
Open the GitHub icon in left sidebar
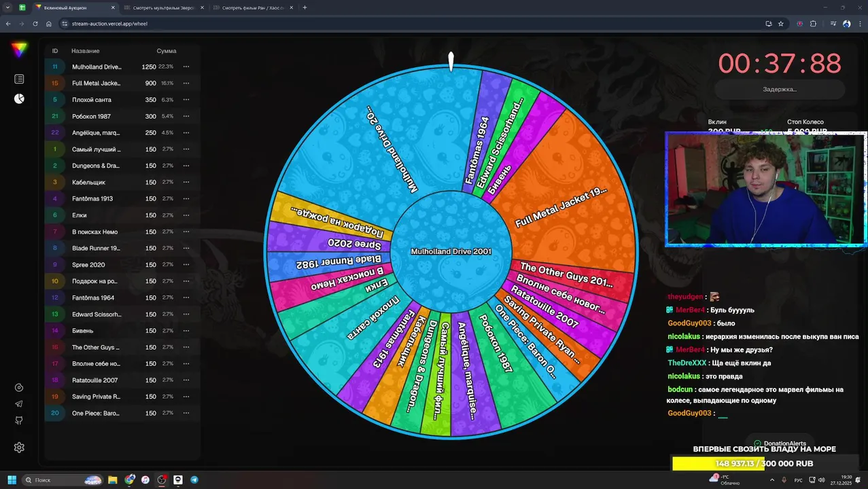(x=19, y=420)
